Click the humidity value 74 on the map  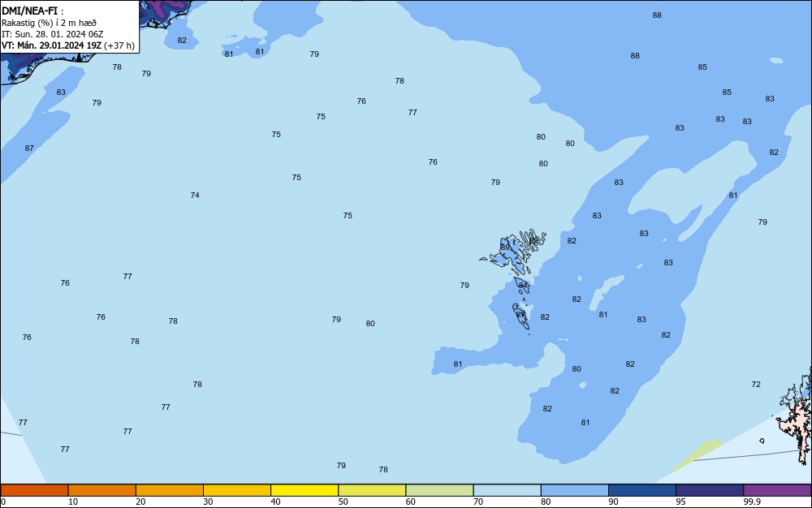(195, 195)
